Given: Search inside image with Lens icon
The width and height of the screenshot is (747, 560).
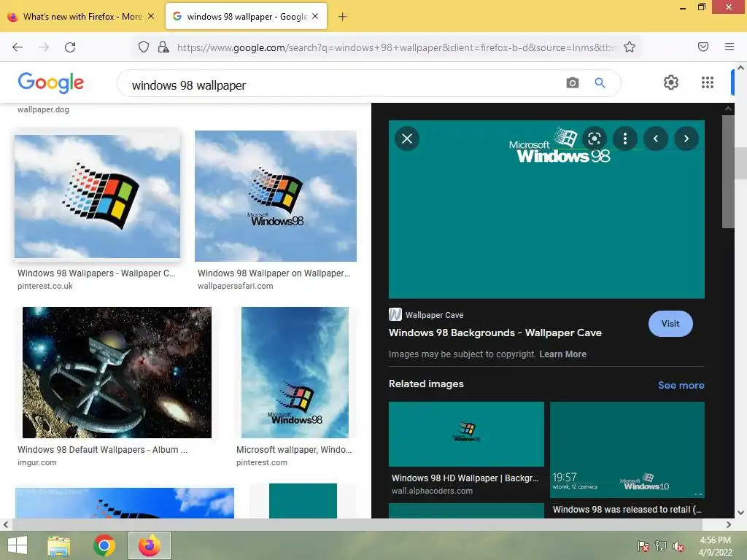Looking at the screenshot, I should click(x=594, y=139).
